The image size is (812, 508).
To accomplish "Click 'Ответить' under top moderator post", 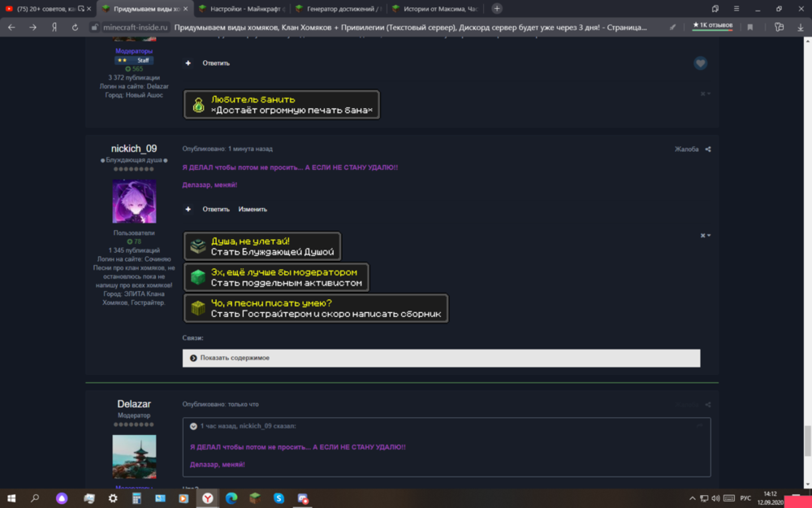I will pos(216,63).
